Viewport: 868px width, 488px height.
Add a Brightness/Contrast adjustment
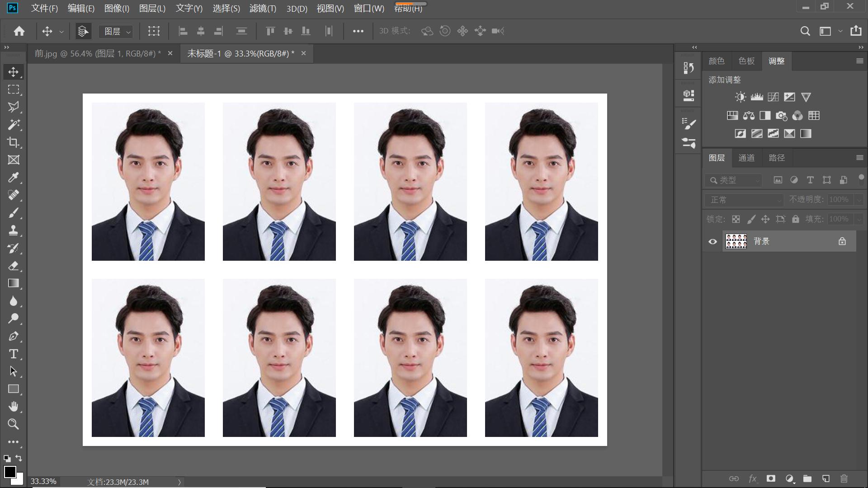tap(740, 97)
